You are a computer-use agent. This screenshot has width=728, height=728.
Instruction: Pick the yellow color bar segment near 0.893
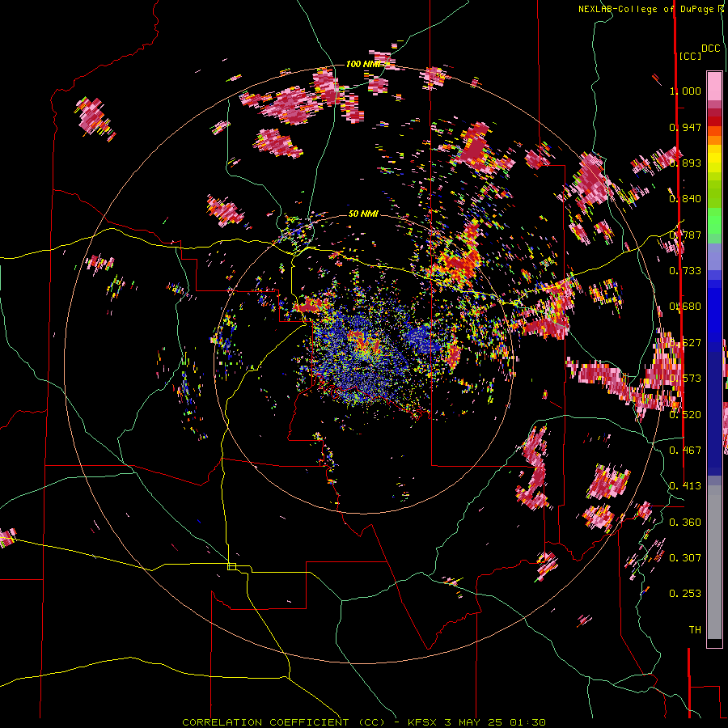[x=714, y=159]
